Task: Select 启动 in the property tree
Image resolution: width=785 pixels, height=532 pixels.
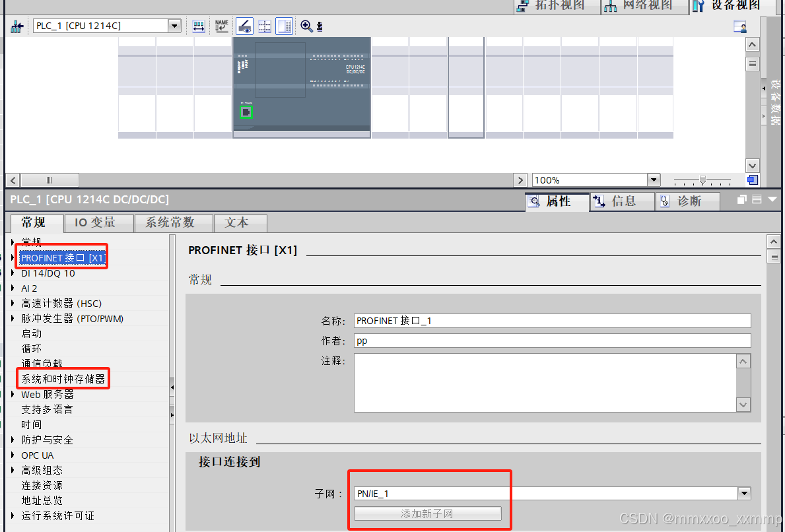Action: 32,334
